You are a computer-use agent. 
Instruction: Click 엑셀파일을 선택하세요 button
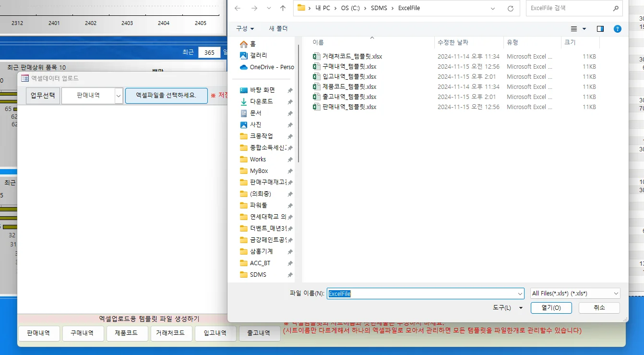(167, 96)
